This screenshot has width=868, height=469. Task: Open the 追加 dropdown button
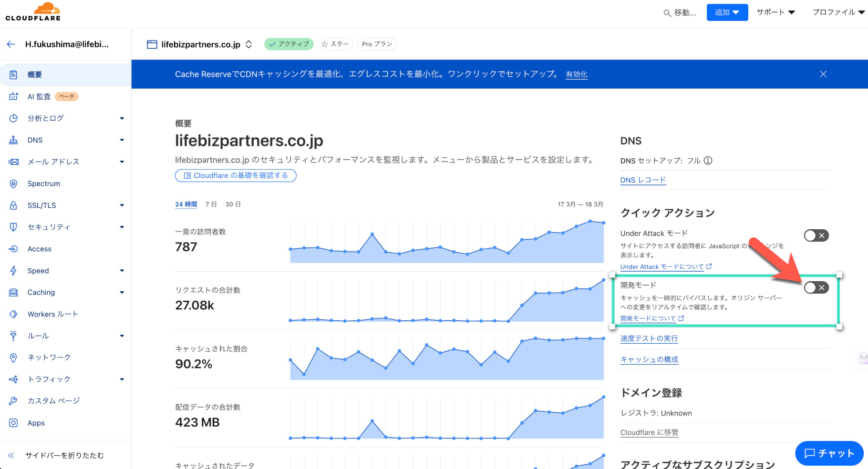[727, 12]
